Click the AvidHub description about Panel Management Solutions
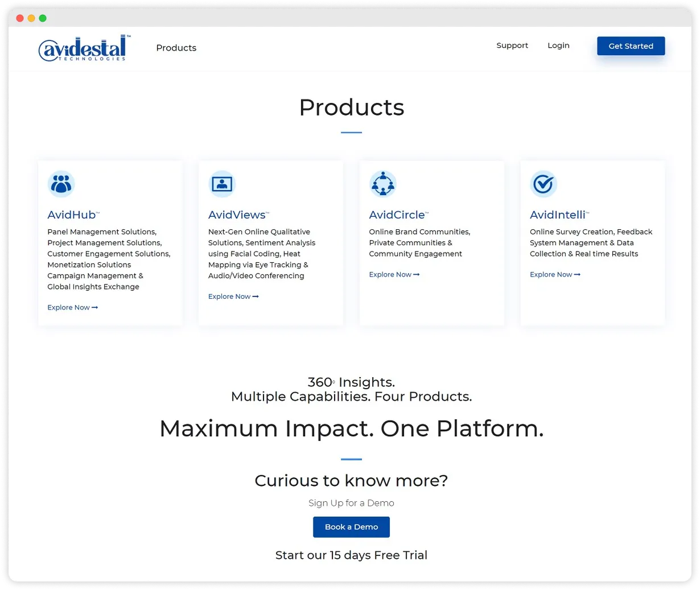This screenshot has height=590, width=700. pos(109,259)
